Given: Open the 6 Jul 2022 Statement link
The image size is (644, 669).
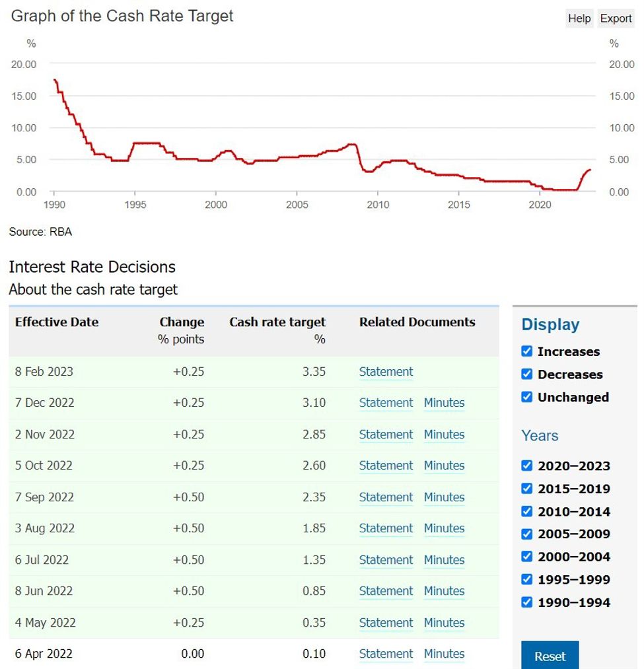Looking at the screenshot, I should coord(386,560).
